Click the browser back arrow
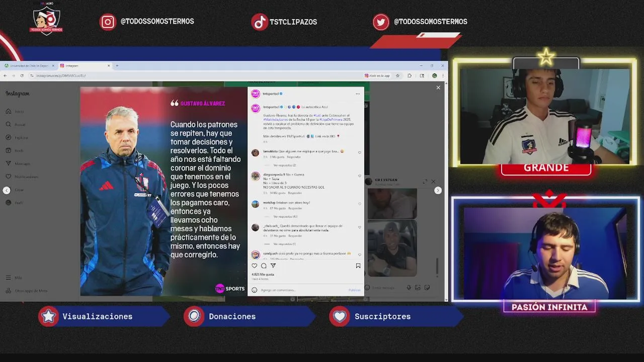644x362 pixels. pos(5,75)
